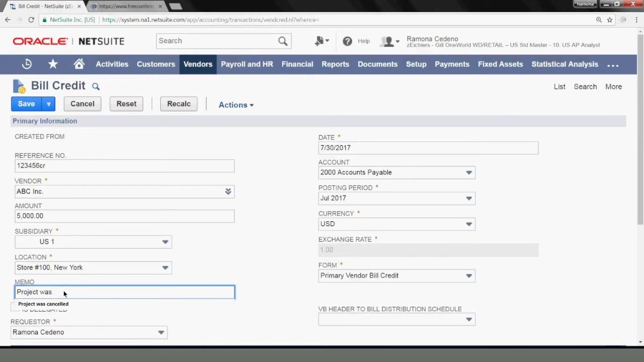The width and height of the screenshot is (644, 362).
Task: Select the Project was cancelled suggestion
Action: 43,304
